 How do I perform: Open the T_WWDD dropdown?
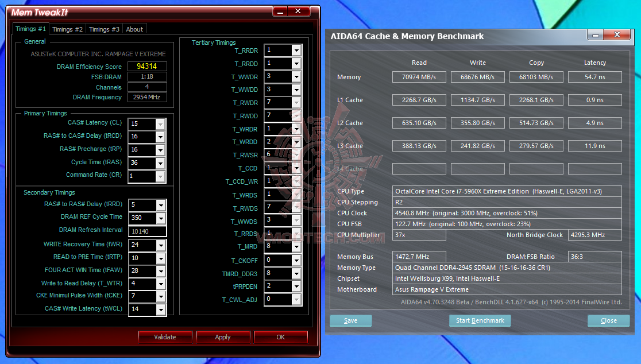297,90
